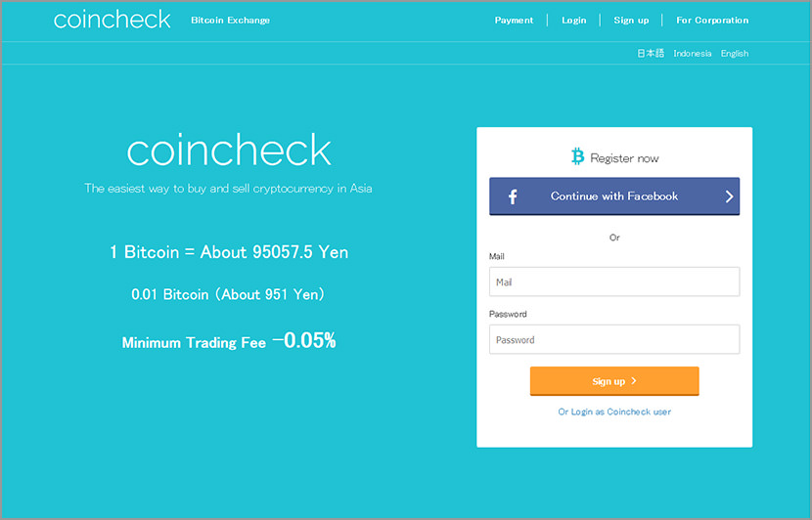
Task: Go to the Login page
Action: pyautogui.click(x=574, y=21)
